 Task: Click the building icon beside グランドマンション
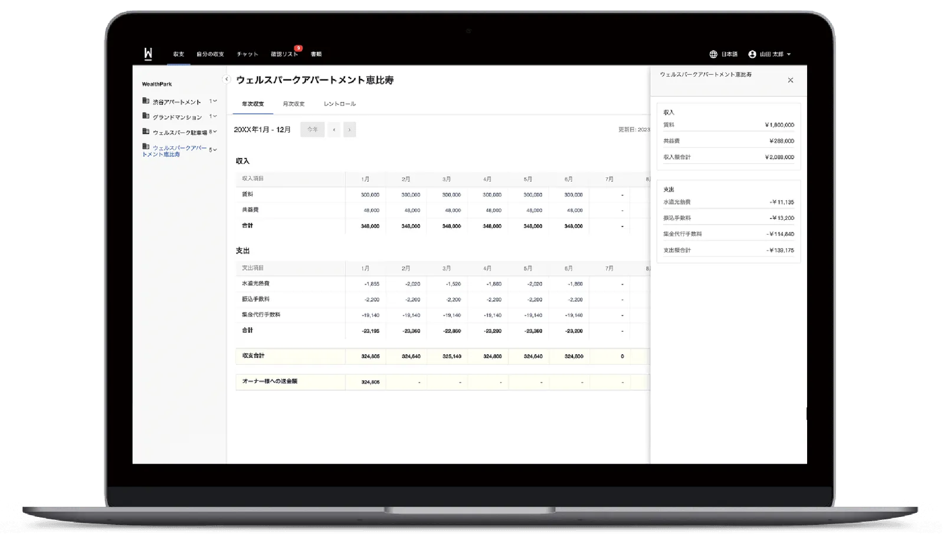pyautogui.click(x=146, y=116)
